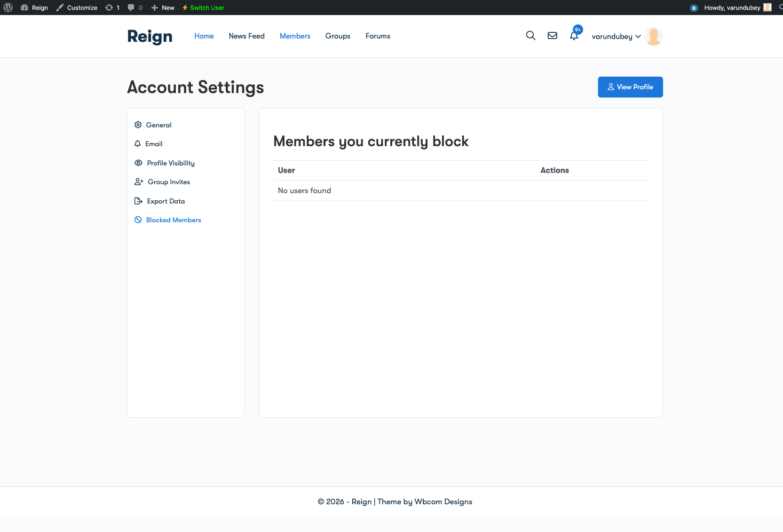783x532 pixels.
Task: Select the Group Invites icon
Action: pyautogui.click(x=138, y=181)
